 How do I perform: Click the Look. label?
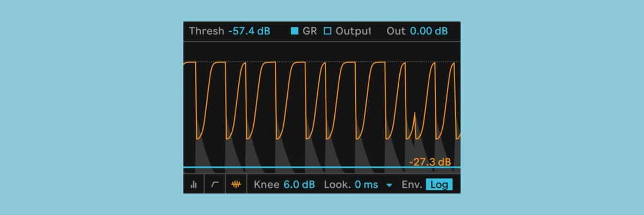tap(337, 185)
